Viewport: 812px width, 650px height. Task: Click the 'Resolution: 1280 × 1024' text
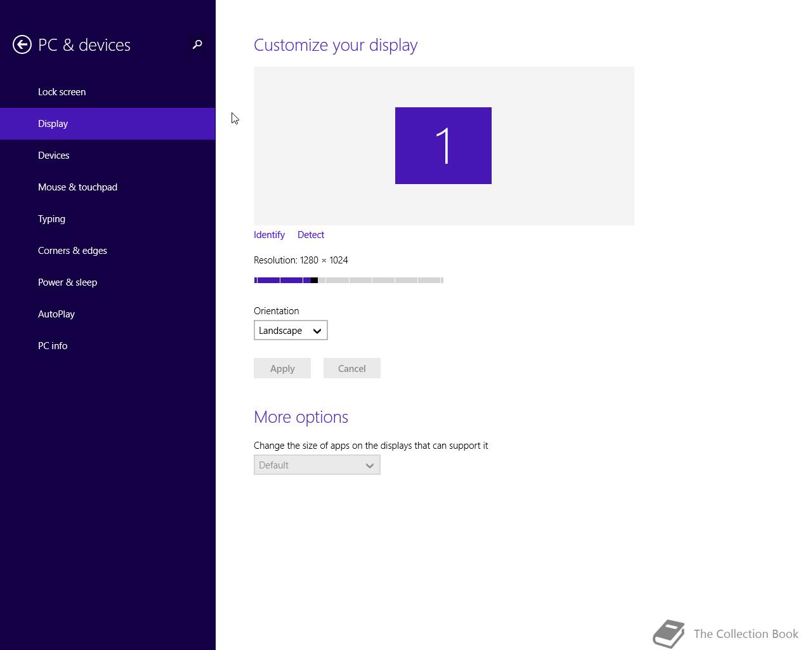tap(301, 260)
